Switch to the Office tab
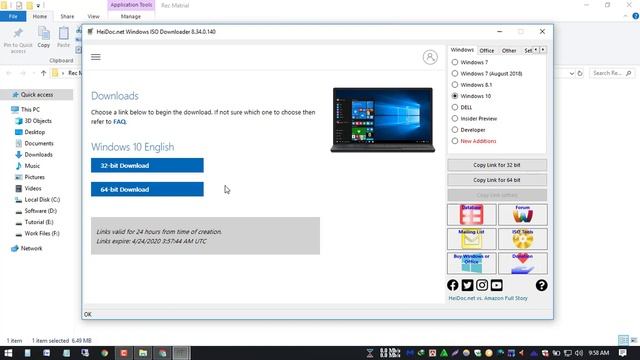Viewport: 640px width, 360px height. point(487,51)
